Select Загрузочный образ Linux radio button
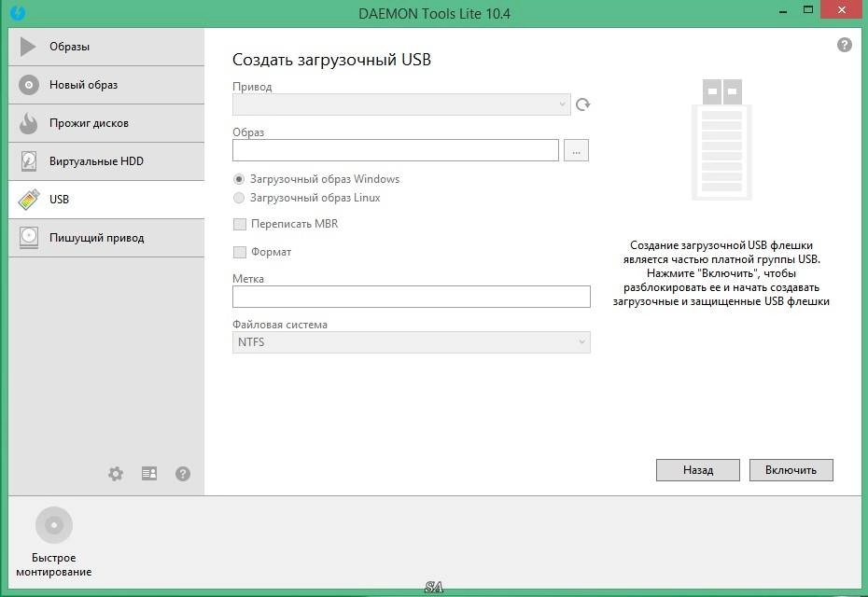 (x=239, y=198)
